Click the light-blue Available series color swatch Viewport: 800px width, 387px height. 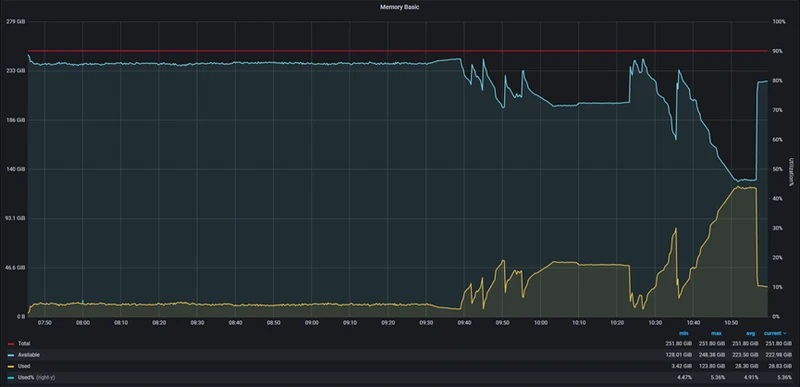click(11, 355)
